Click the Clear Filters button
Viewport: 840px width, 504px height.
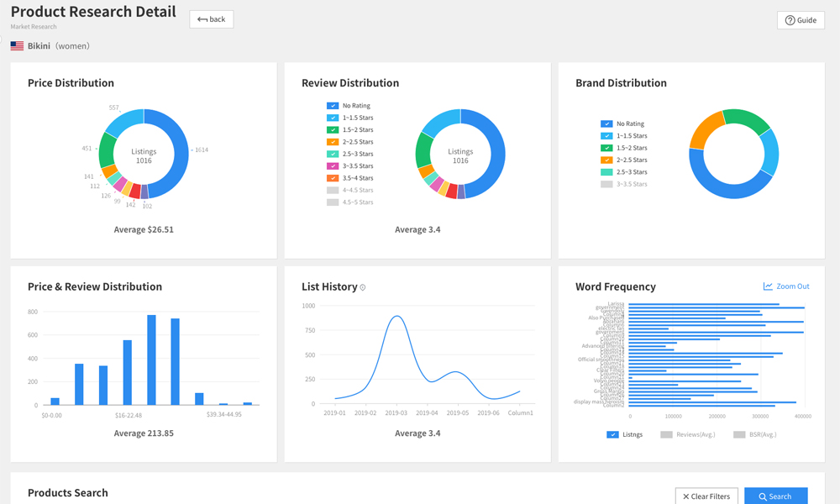click(x=706, y=496)
